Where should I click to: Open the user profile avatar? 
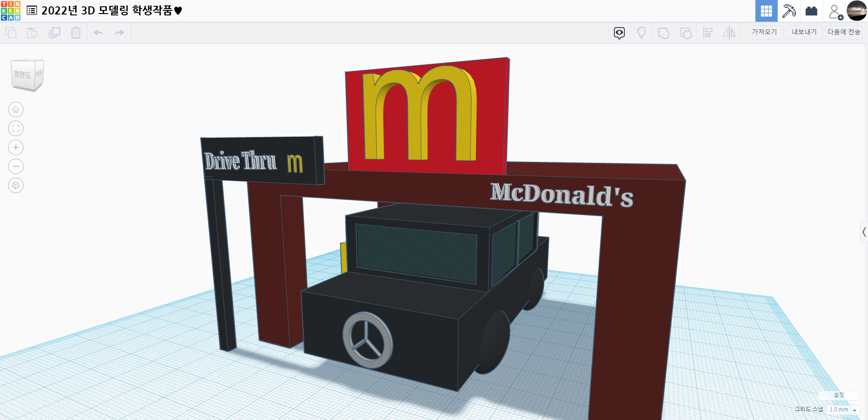point(857,11)
